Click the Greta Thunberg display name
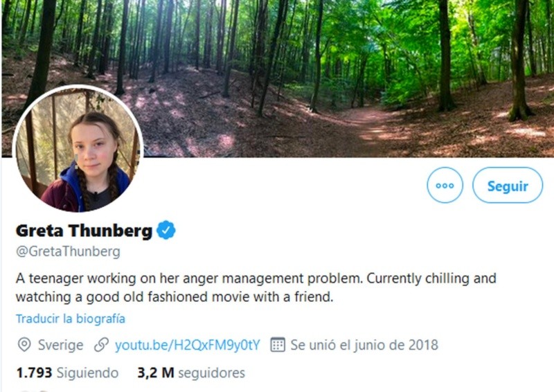 [84, 231]
